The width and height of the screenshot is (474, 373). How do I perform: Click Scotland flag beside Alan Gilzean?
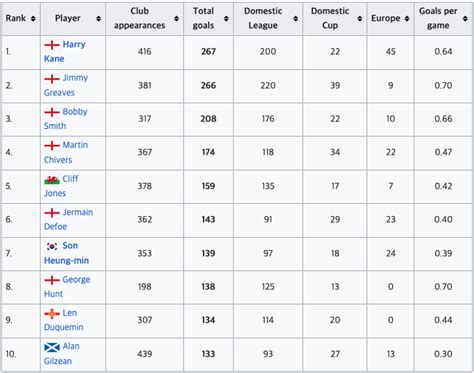click(x=52, y=348)
